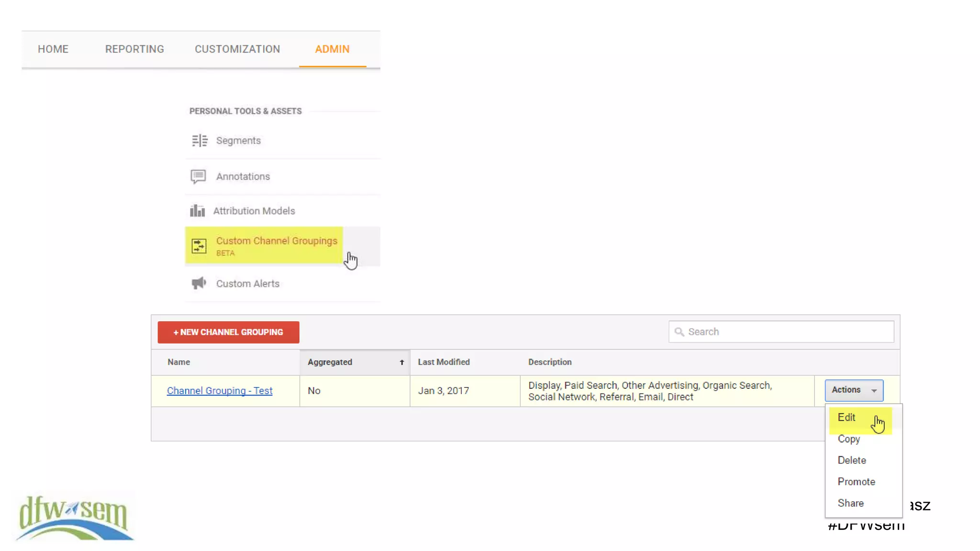
Task: Open the Actions dropdown
Action: click(x=854, y=390)
